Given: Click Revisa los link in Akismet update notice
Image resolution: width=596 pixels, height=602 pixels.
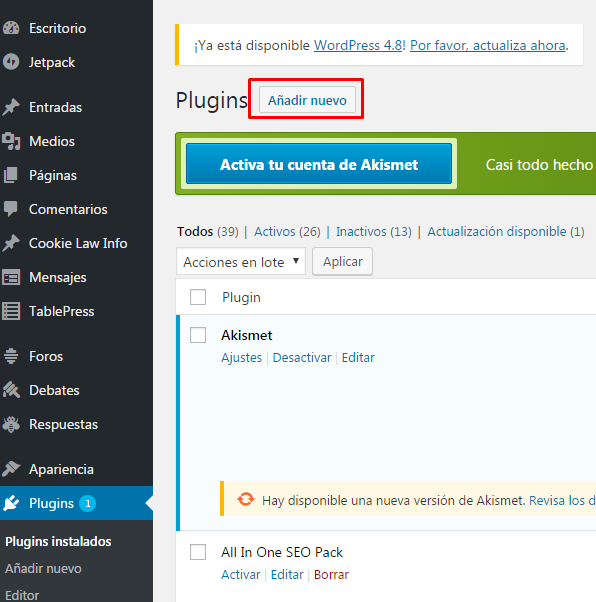Looking at the screenshot, I should pyautogui.click(x=563, y=500).
